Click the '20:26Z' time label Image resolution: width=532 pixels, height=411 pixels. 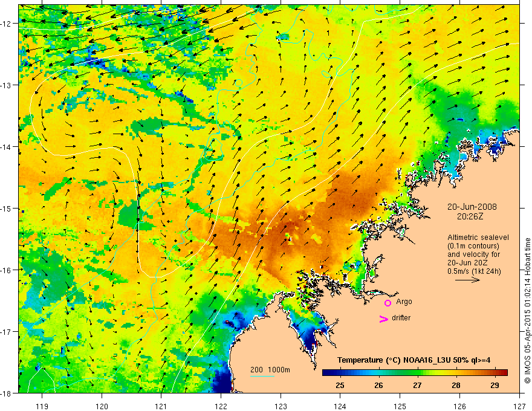point(470,216)
